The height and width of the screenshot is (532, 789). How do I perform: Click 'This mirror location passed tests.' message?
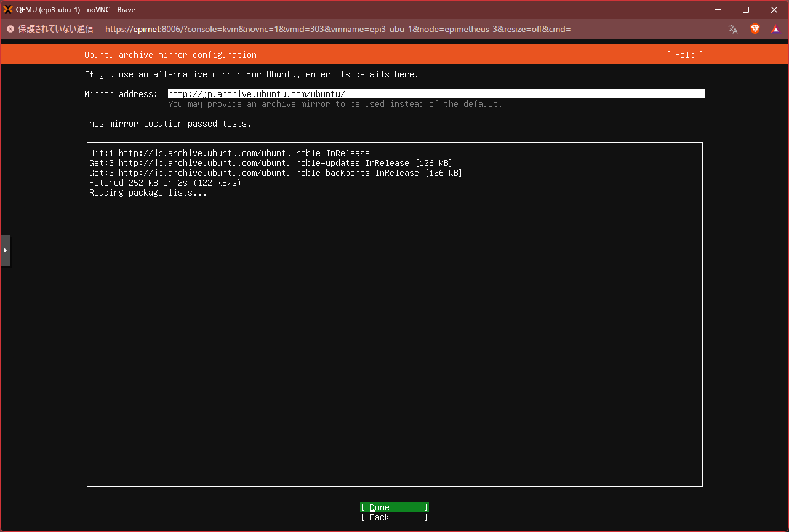(x=168, y=124)
